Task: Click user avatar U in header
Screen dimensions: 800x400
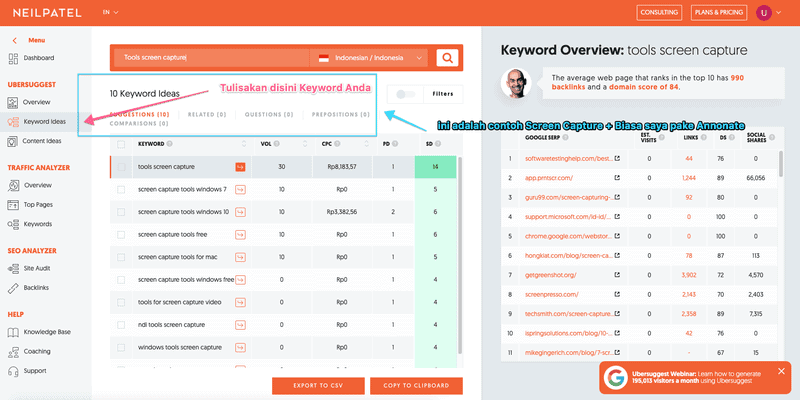Action: tap(763, 13)
